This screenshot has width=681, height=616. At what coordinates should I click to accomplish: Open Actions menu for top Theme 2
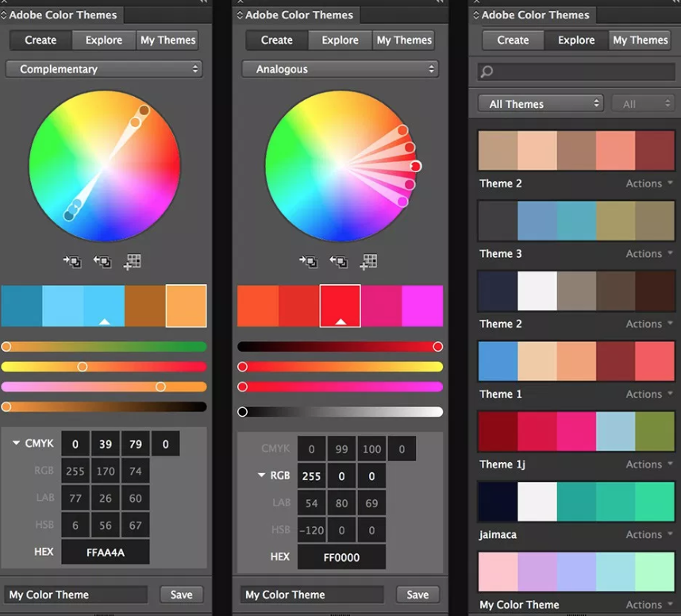tap(649, 183)
